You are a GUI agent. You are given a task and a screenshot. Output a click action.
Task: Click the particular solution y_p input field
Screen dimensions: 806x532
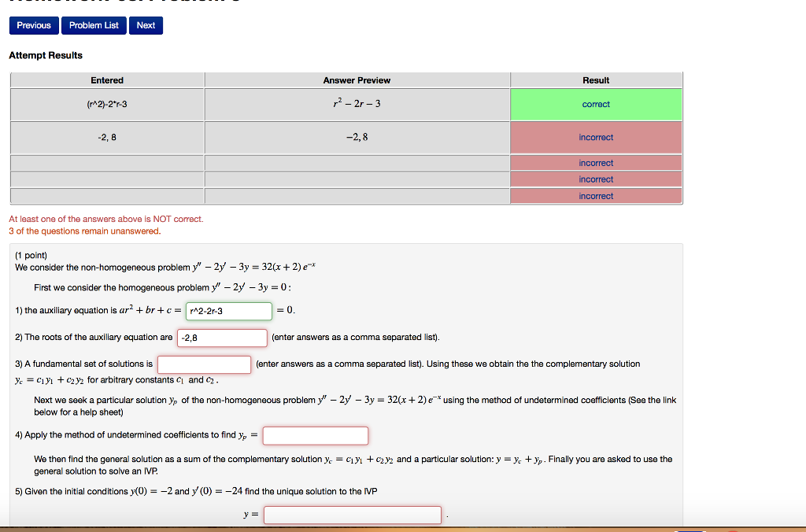pyautogui.click(x=315, y=435)
